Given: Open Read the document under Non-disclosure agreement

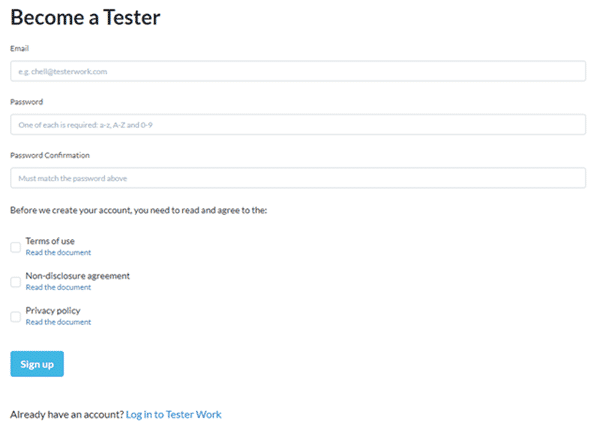Looking at the screenshot, I should tap(58, 287).
